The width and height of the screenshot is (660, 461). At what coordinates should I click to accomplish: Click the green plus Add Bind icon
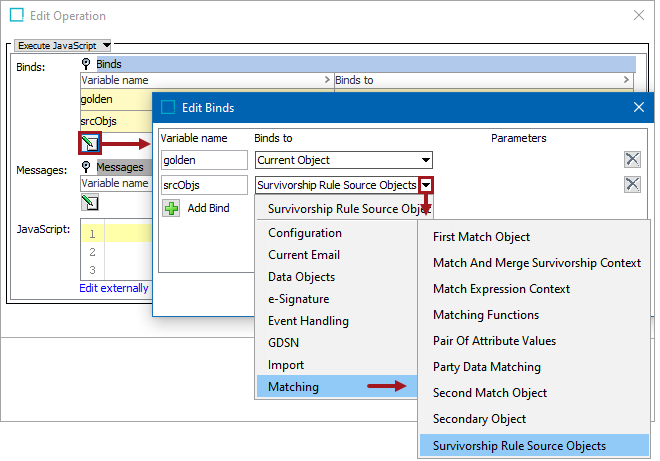click(x=171, y=208)
